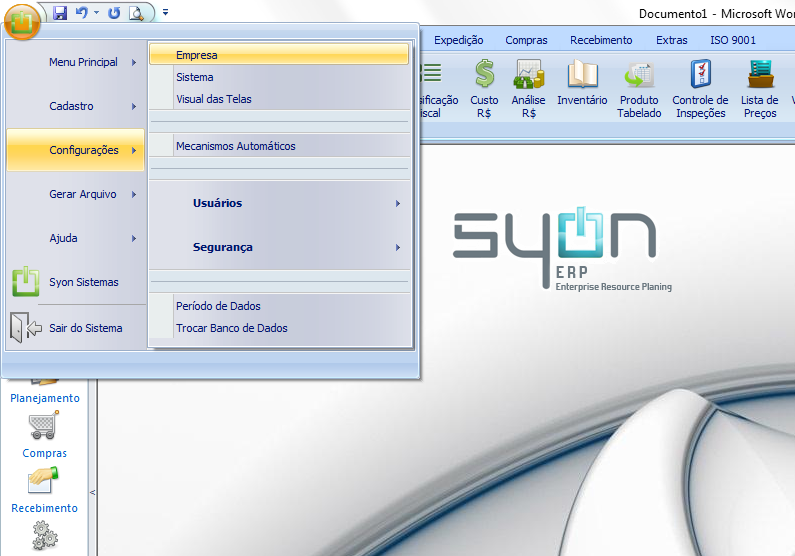Open the ISO 9001 ribbon tab

click(x=733, y=40)
